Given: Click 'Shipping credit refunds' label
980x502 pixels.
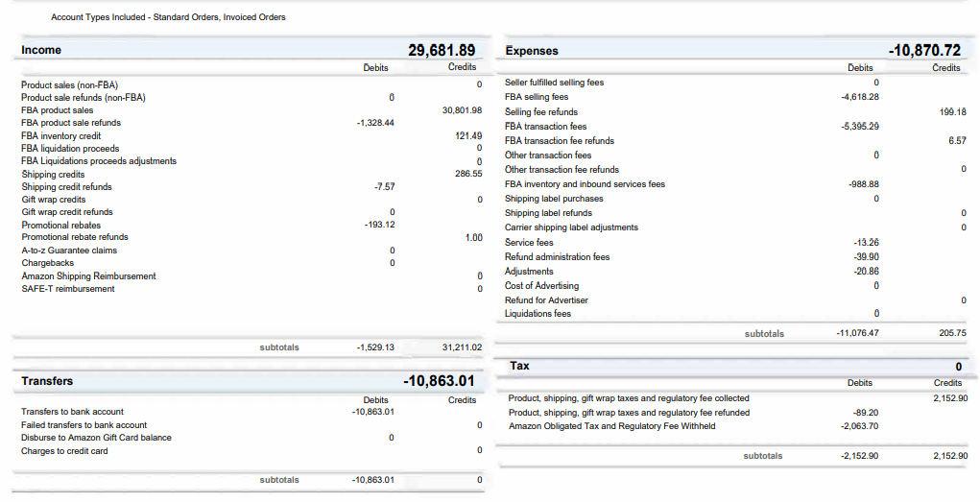Looking at the screenshot, I should tap(66, 187).
